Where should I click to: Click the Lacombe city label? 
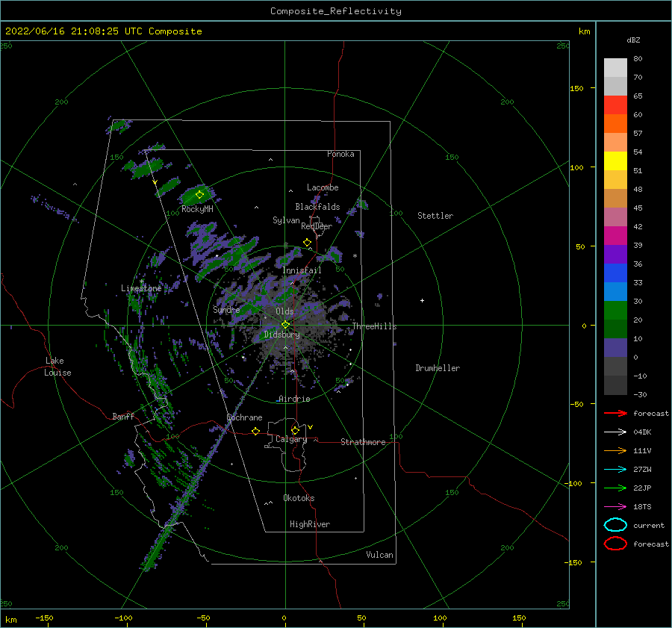[x=323, y=187]
